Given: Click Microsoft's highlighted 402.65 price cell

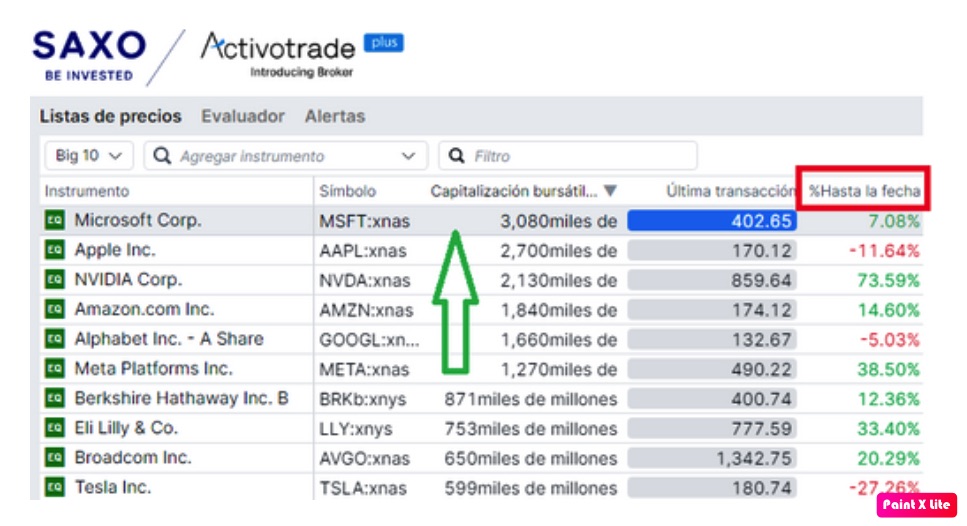Looking at the screenshot, I should click(712, 221).
